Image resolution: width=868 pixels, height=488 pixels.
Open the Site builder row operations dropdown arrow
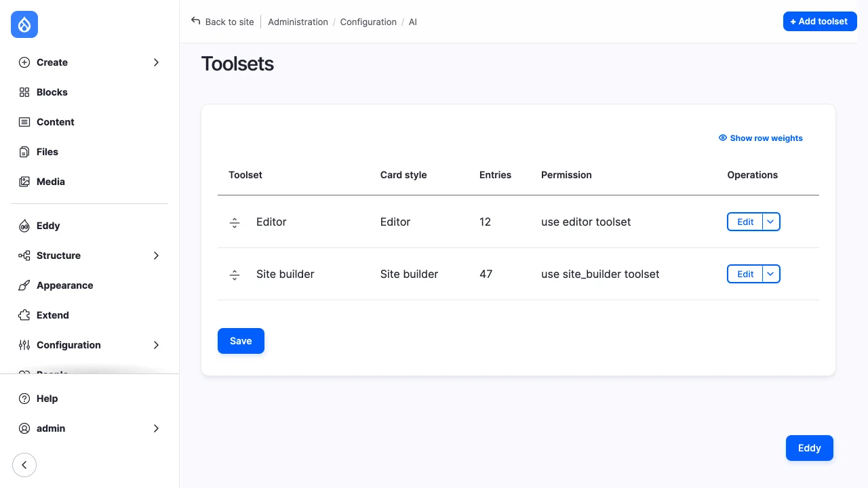coord(771,274)
